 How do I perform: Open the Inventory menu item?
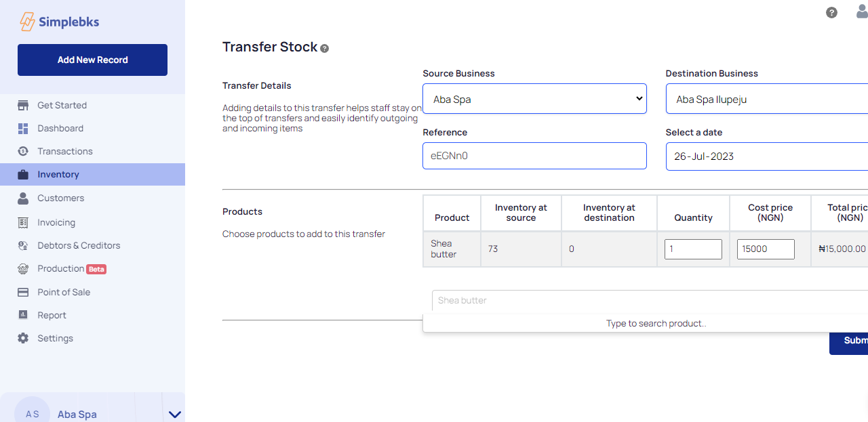[x=58, y=174]
